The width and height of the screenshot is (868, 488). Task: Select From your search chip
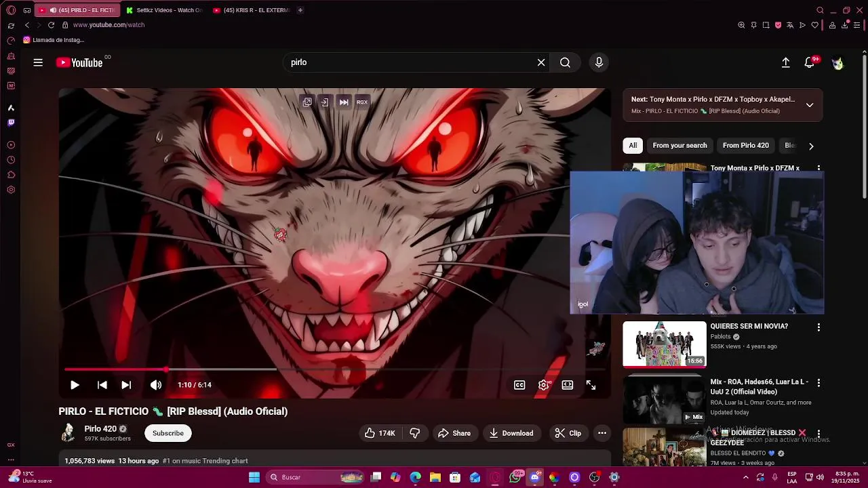pyautogui.click(x=679, y=146)
